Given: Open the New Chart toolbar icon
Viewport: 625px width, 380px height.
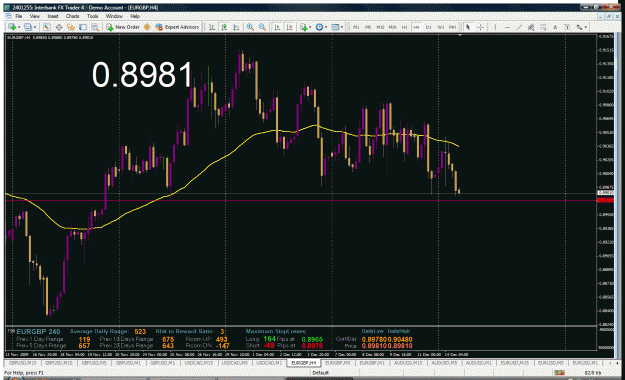Looking at the screenshot, I should [12, 27].
